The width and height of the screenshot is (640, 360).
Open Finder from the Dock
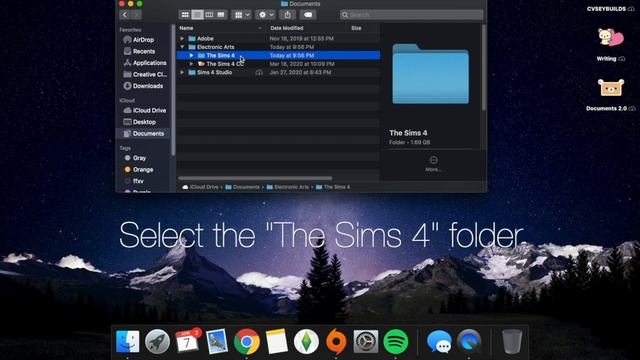127,341
